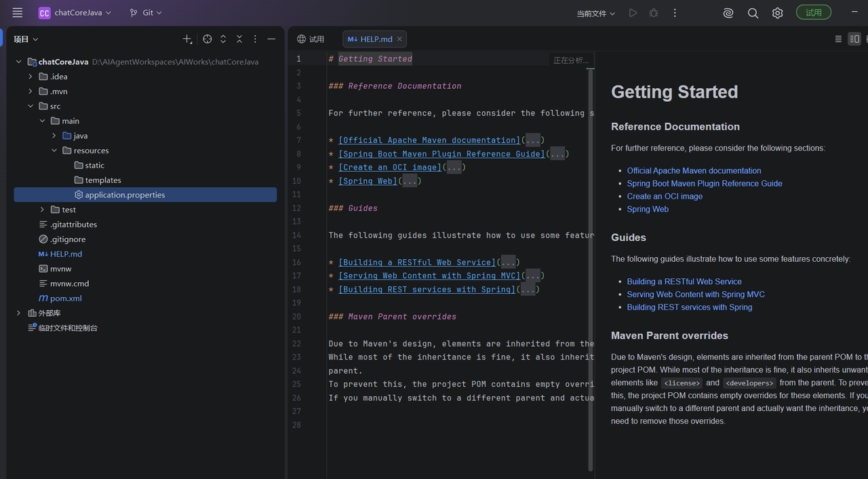
Task: Click the add new file plus icon
Action: coord(188,39)
